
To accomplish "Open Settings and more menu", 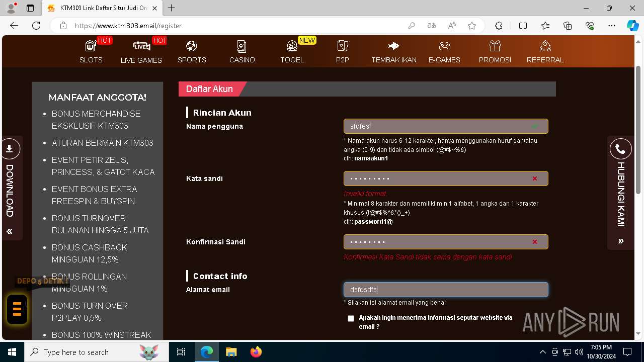I will coord(612,26).
